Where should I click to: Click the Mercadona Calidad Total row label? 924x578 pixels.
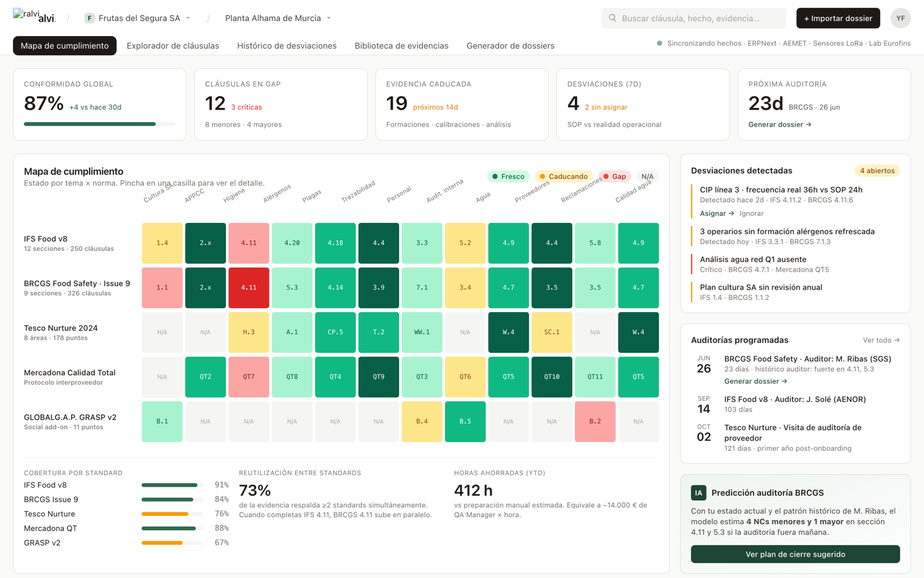tap(70, 377)
